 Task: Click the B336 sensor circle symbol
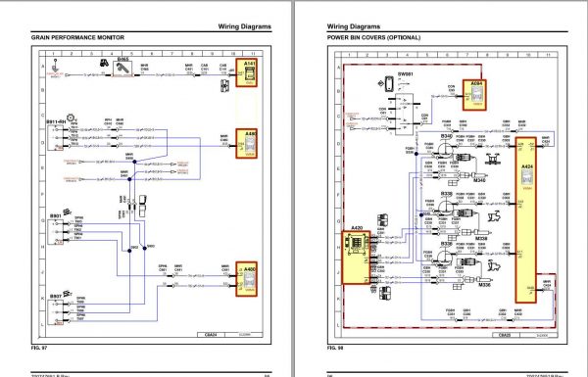point(445,257)
